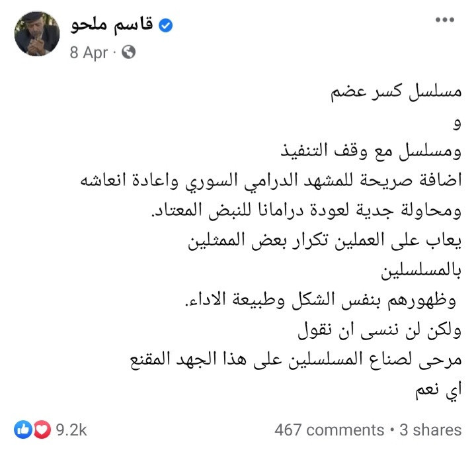Click the line starting مرحى لصناع المسلسلين
This screenshot has height=452, width=476.
pyautogui.click(x=296, y=359)
